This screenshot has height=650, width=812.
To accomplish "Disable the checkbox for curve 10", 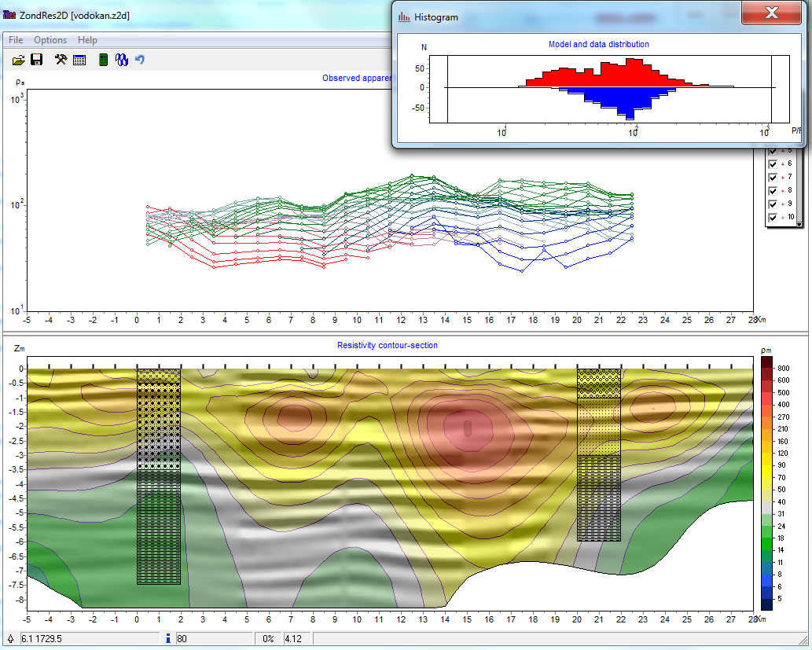I will coord(773,217).
